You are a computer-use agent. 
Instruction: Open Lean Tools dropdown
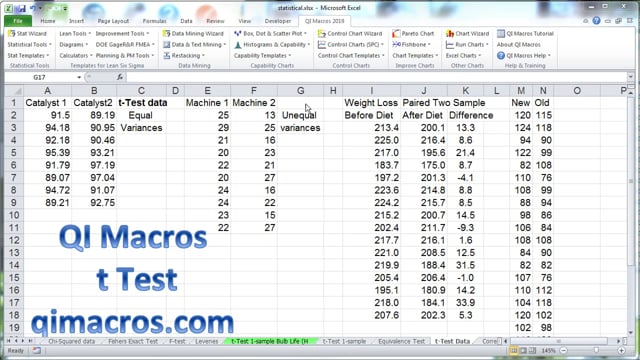pyautogui.click(x=75, y=33)
